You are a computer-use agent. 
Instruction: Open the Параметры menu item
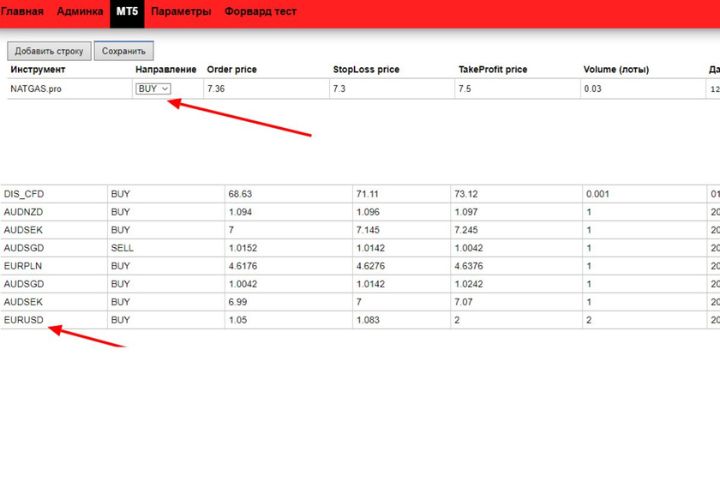point(181,11)
